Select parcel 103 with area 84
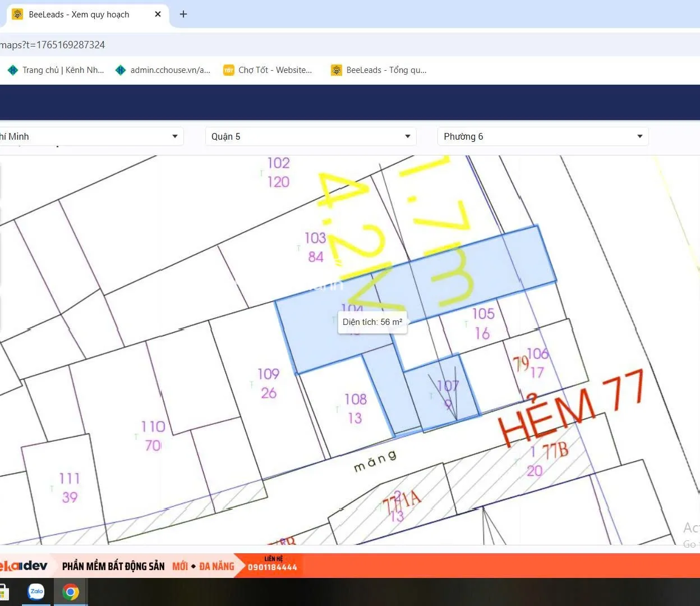The image size is (700, 606). pyautogui.click(x=315, y=247)
